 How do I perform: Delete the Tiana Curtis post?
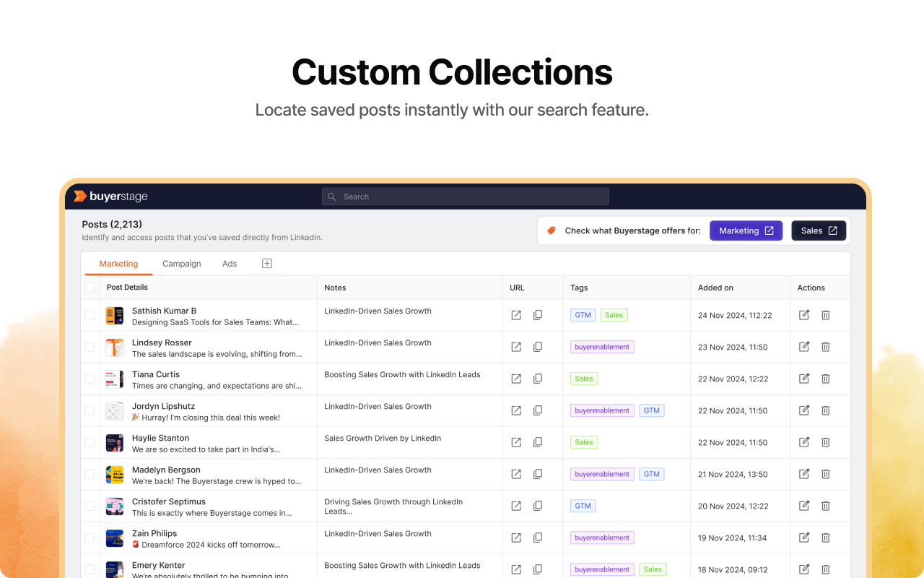(826, 379)
